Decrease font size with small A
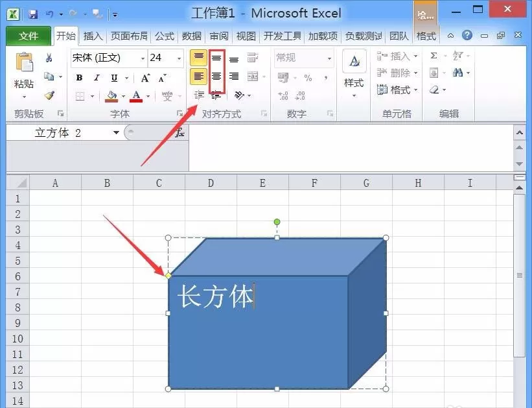 pos(162,78)
